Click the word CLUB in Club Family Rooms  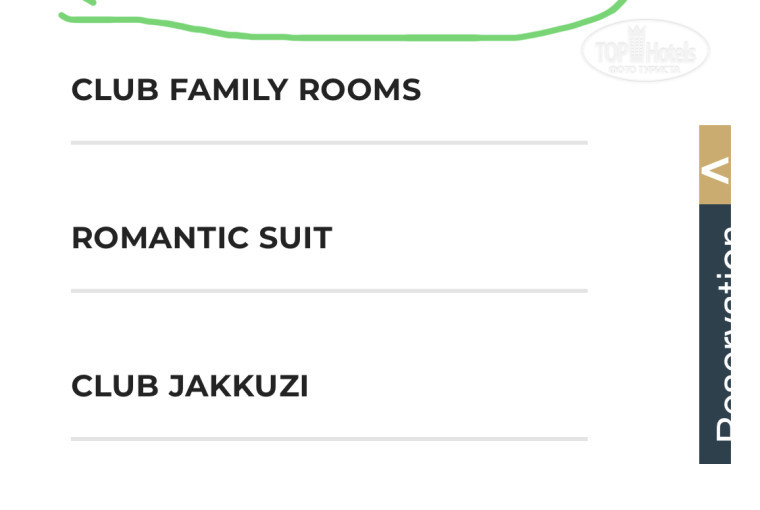(x=115, y=90)
